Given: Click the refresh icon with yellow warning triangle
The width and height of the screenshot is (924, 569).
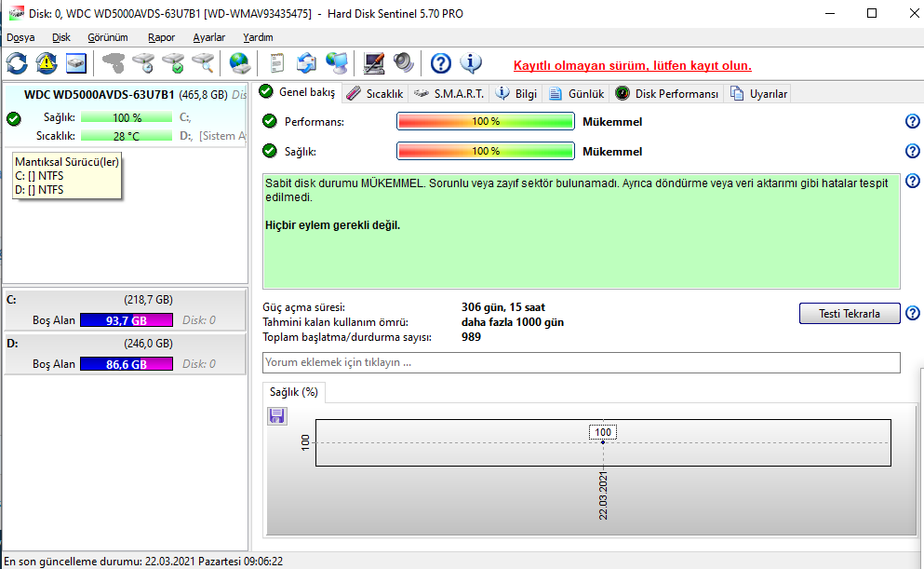Looking at the screenshot, I should [47, 63].
